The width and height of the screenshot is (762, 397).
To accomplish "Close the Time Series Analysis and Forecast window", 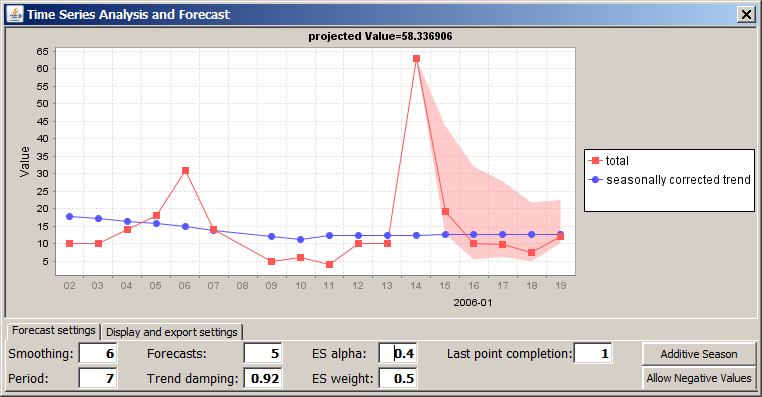I will click(746, 15).
